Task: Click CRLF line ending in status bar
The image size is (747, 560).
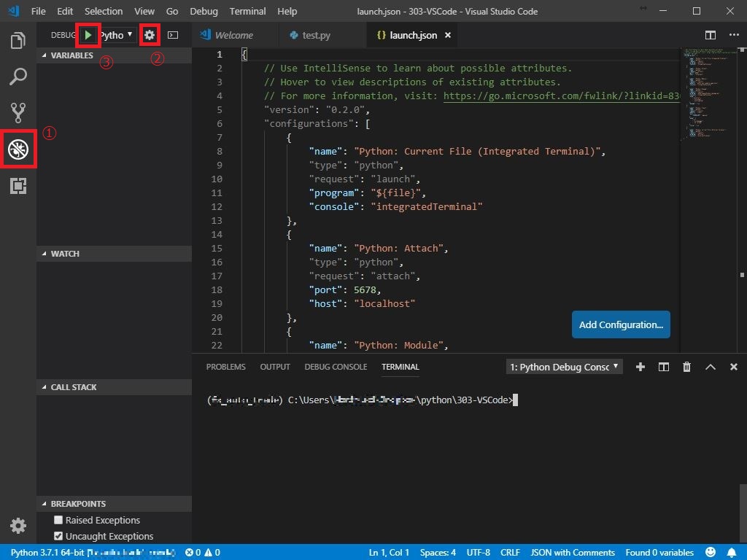Action: tap(510, 553)
